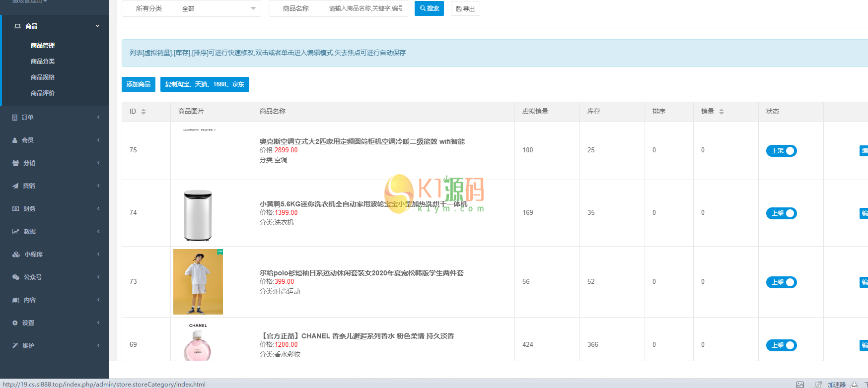This screenshot has width=868, height=388.
Task: Select the 商品规格 submenu item
Action: click(x=43, y=77)
